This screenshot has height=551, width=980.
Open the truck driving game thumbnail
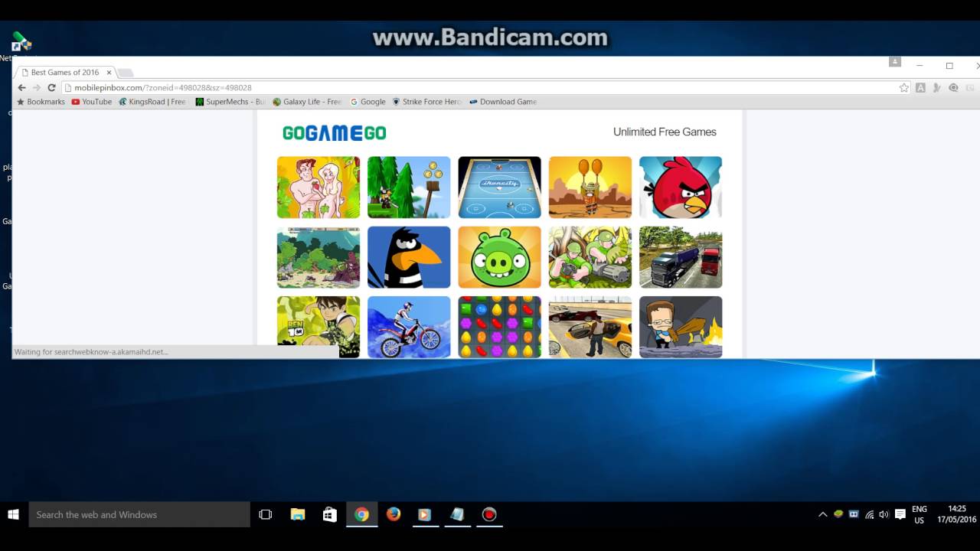tap(681, 257)
